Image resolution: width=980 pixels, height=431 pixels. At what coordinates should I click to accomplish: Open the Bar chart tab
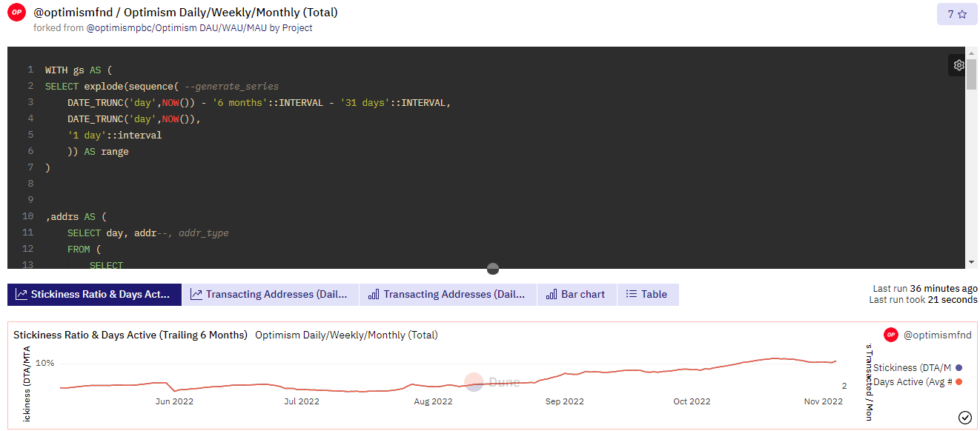(x=575, y=295)
